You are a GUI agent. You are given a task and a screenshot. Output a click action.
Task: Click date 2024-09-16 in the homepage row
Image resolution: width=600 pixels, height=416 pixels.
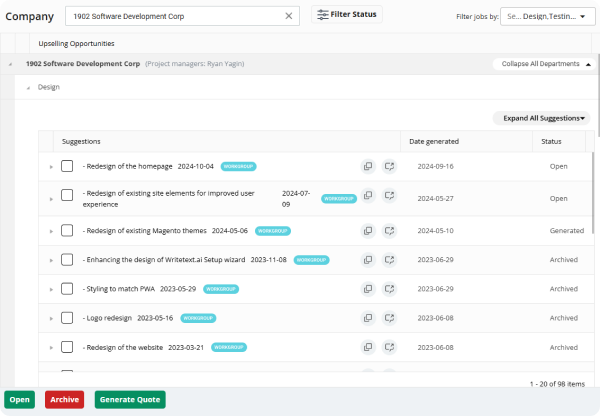click(435, 166)
